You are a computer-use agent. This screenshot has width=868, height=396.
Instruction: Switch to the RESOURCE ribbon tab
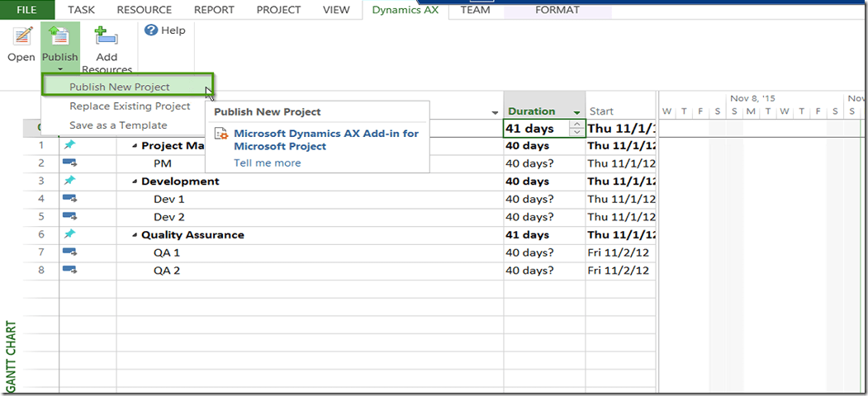[144, 10]
